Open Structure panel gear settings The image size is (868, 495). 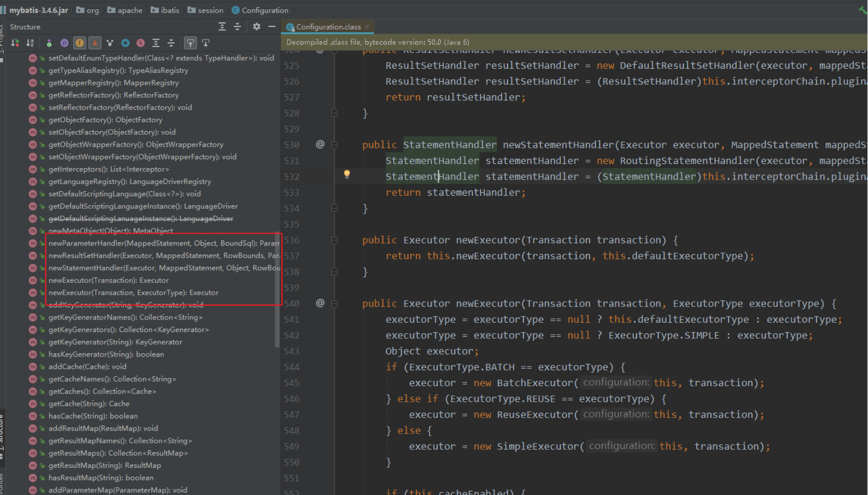pos(256,27)
